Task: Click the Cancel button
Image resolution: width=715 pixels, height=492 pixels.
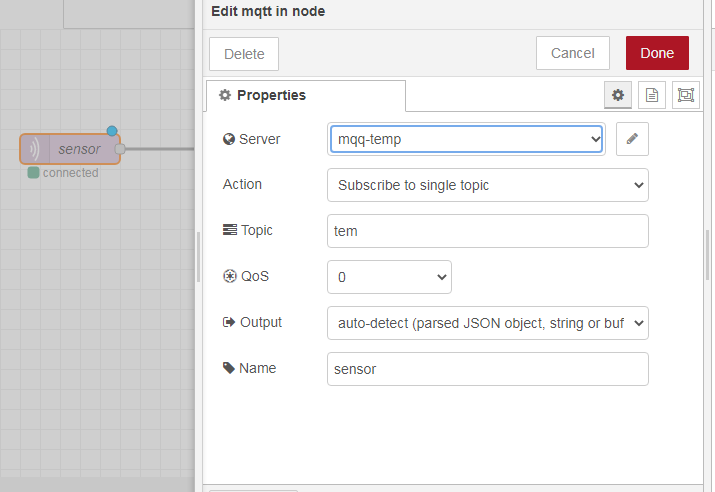Action: (x=572, y=53)
